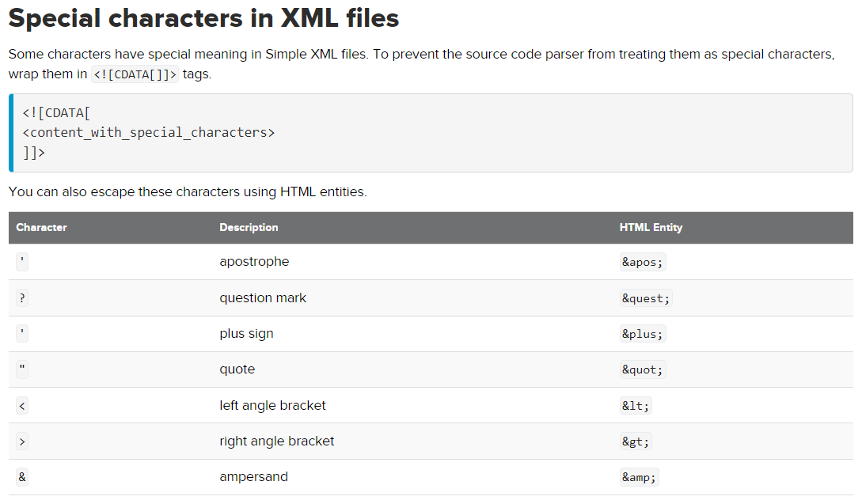This screenshot has width=862, height=504.
Task: Click the 'right angle bracket' description text
Action: coord(276,441)
